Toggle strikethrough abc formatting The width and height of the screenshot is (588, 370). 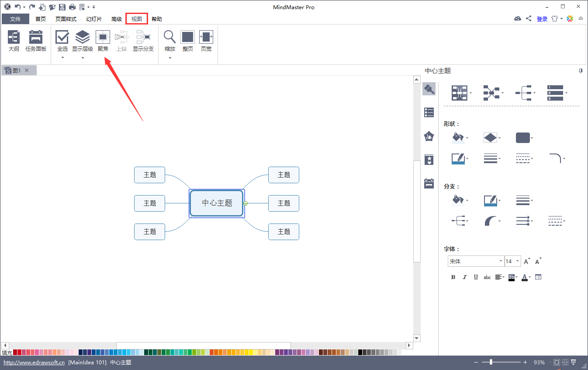487,277
